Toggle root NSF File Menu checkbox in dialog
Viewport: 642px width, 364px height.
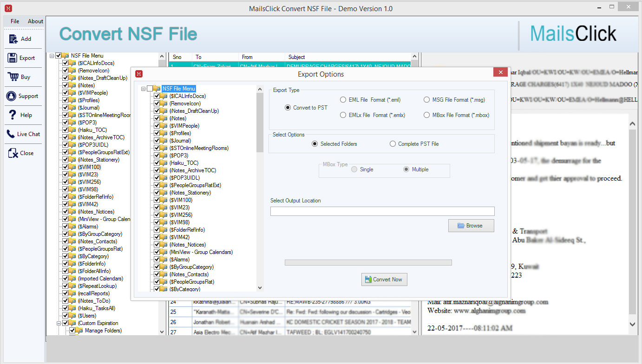(x=150, y=89)
